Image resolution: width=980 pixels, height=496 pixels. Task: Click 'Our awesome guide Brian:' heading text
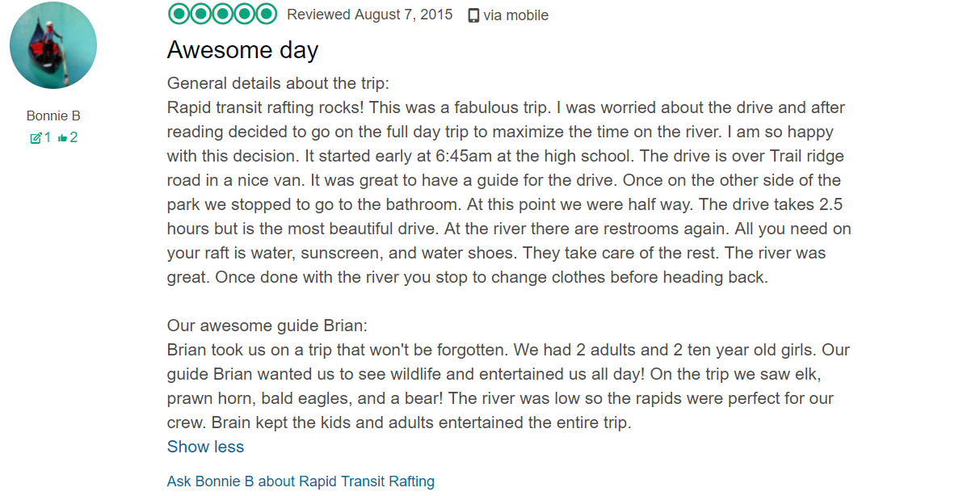[x=267, y=326]
